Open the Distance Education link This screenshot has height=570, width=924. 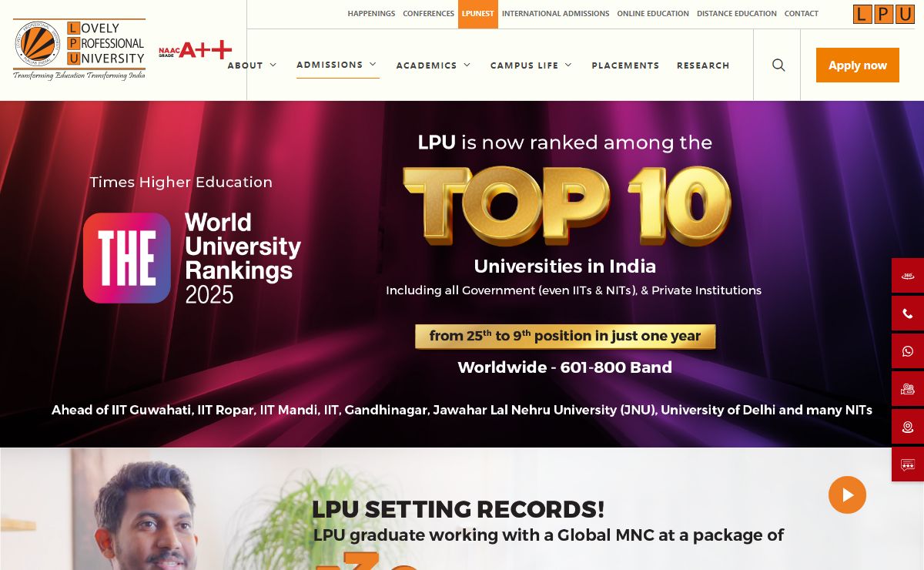[x=737, y=14]
